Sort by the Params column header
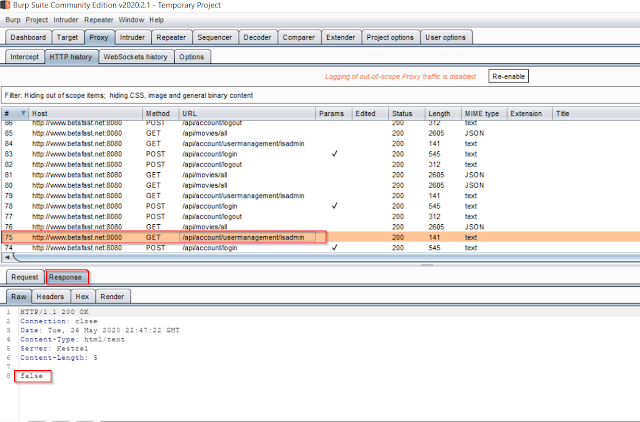 (x=333, y=113)
